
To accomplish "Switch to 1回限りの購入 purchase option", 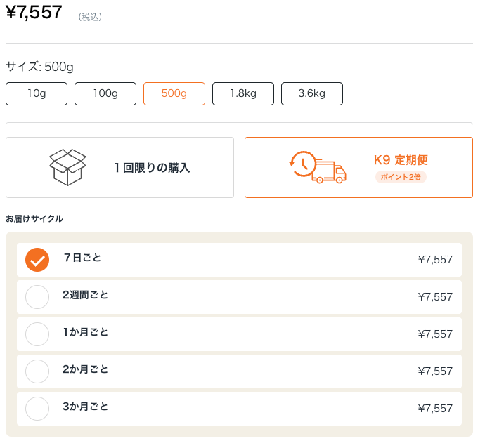I will pos(119,167).
